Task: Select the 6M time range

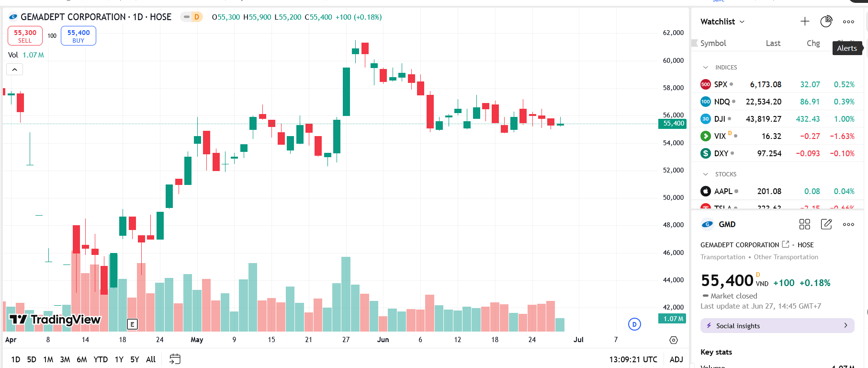Action: pyautogui.click(x=82, y=359)
